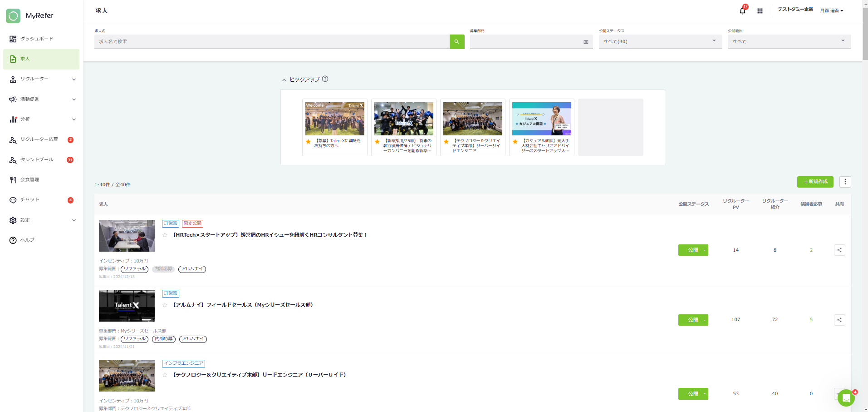Open the Intercom chat bubble

(845, 398)
